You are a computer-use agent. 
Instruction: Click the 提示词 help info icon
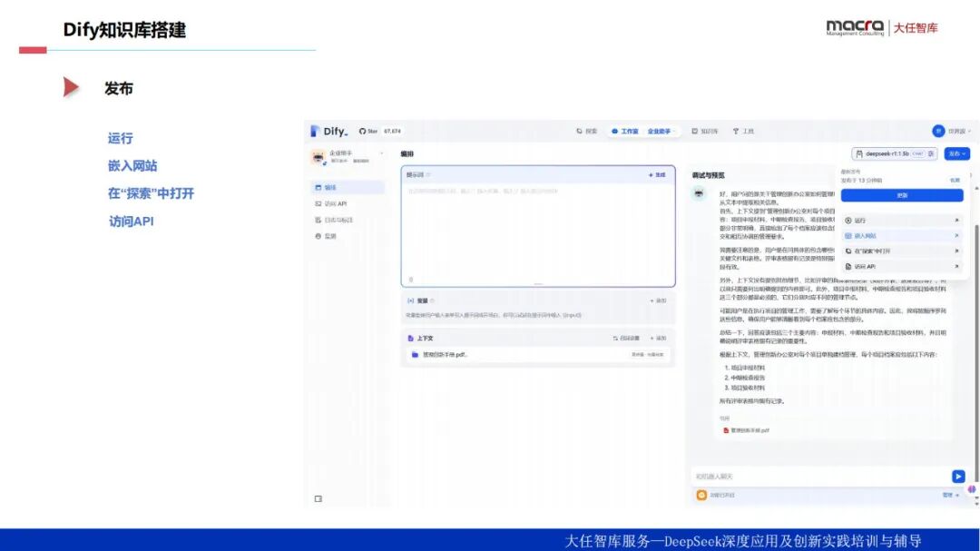(x=428, y=175)
